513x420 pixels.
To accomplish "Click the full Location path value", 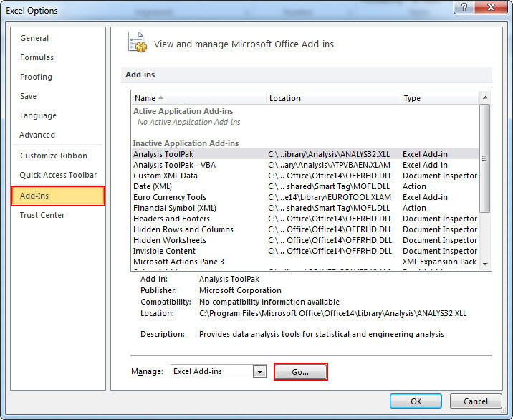I will click(x=332, y=313).
